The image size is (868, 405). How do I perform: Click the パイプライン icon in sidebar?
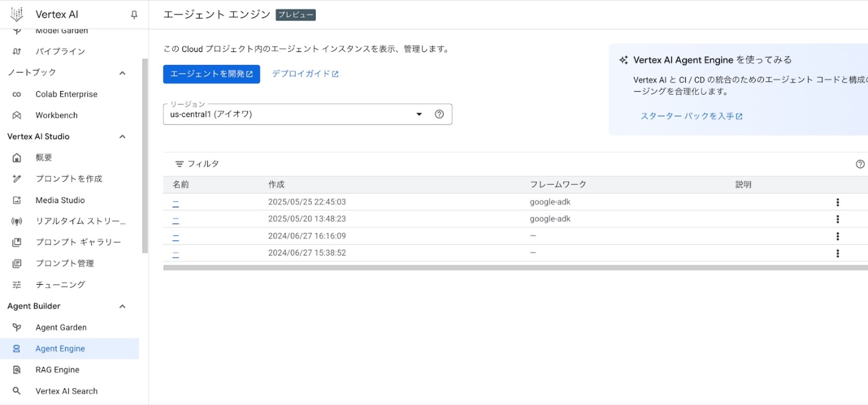coord(17,51)
